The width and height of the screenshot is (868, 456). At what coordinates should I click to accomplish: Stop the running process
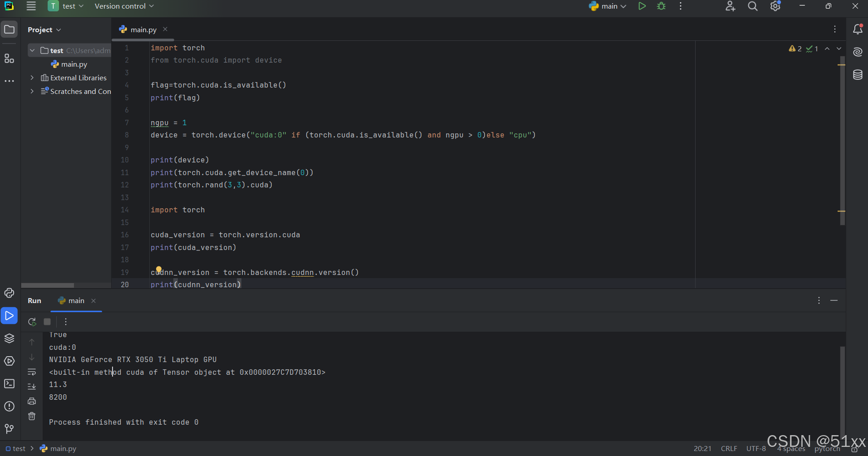coord(47,322)
